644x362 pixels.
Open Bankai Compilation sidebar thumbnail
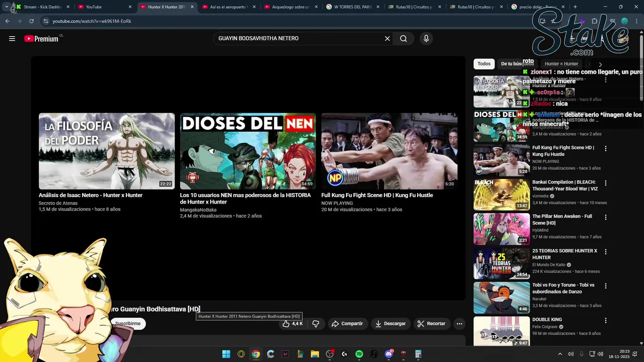tap(502, 195)
